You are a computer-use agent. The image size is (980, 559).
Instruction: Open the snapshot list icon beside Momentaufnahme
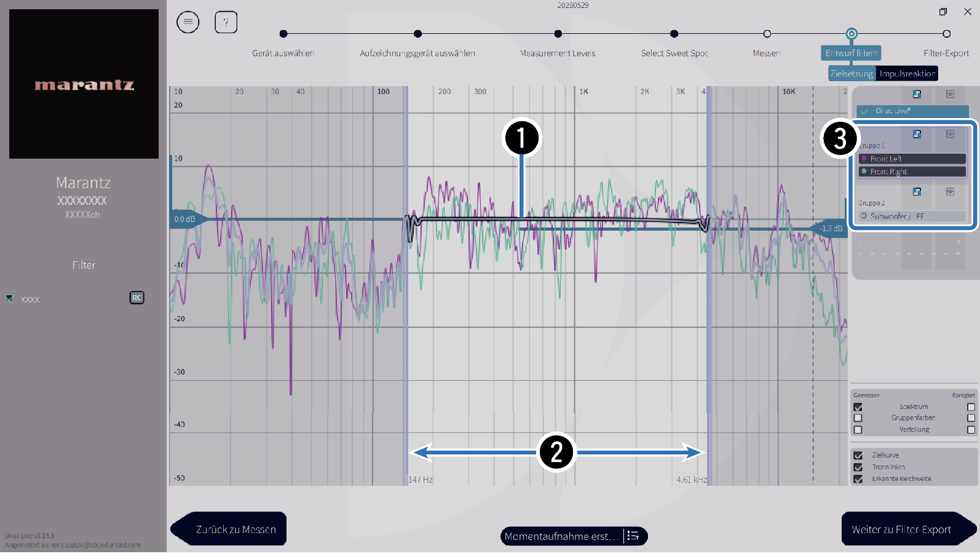[x=633, y=536]
